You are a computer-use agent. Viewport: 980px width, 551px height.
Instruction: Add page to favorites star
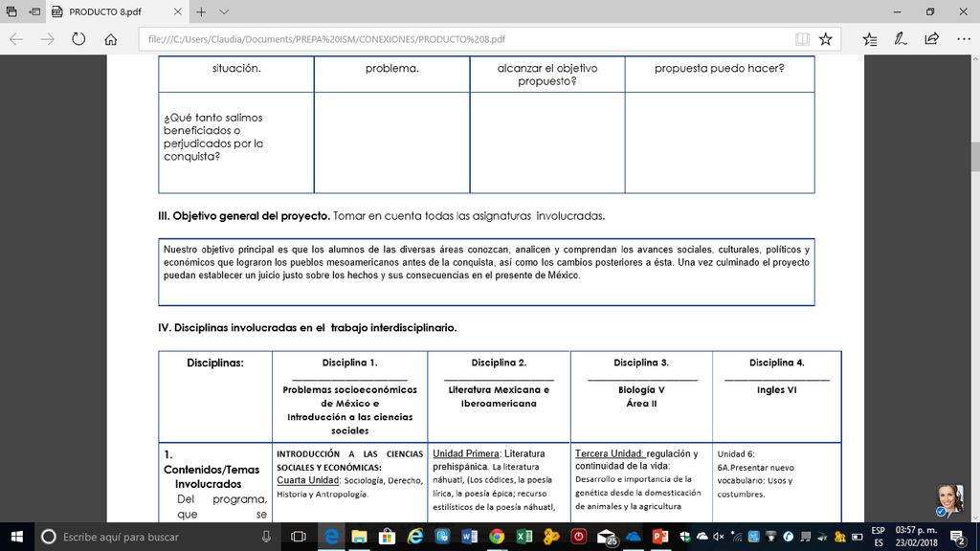826,38
